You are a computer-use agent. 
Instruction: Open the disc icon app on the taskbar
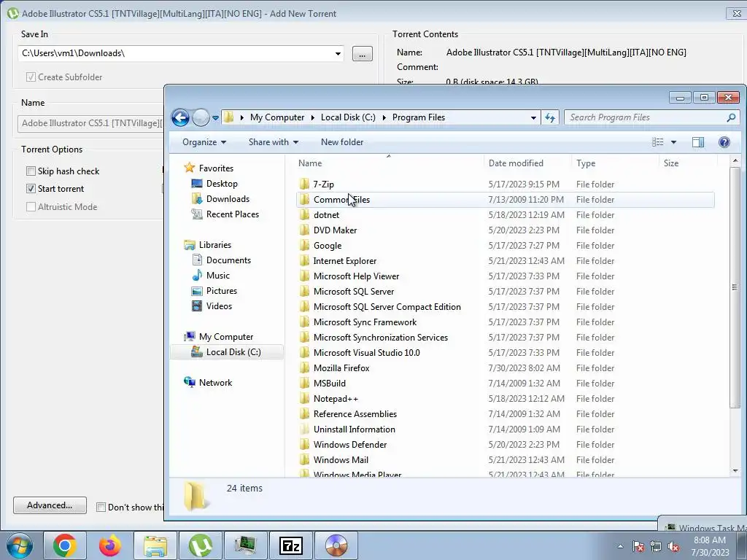click(336, 545)
